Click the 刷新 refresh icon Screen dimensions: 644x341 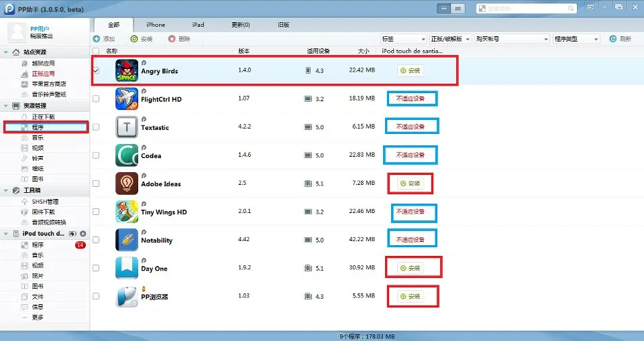[612, 39]
